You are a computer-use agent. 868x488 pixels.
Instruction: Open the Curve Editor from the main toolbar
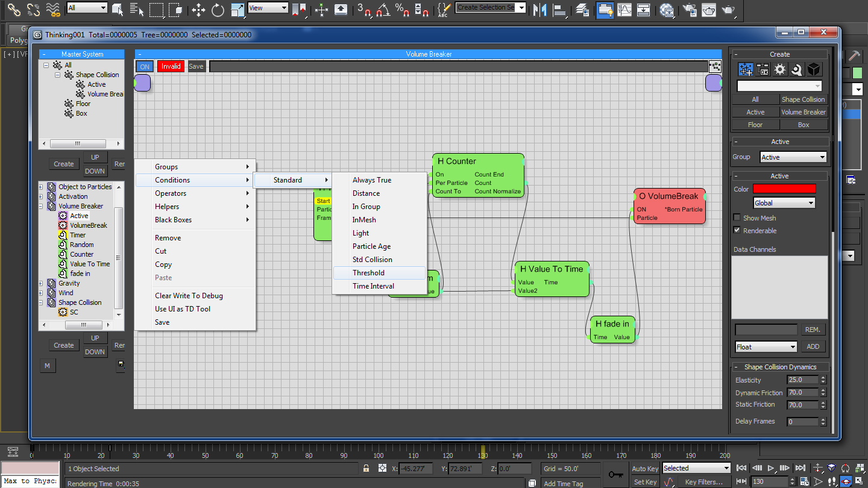pyautogui.click(x=626, y=9)
